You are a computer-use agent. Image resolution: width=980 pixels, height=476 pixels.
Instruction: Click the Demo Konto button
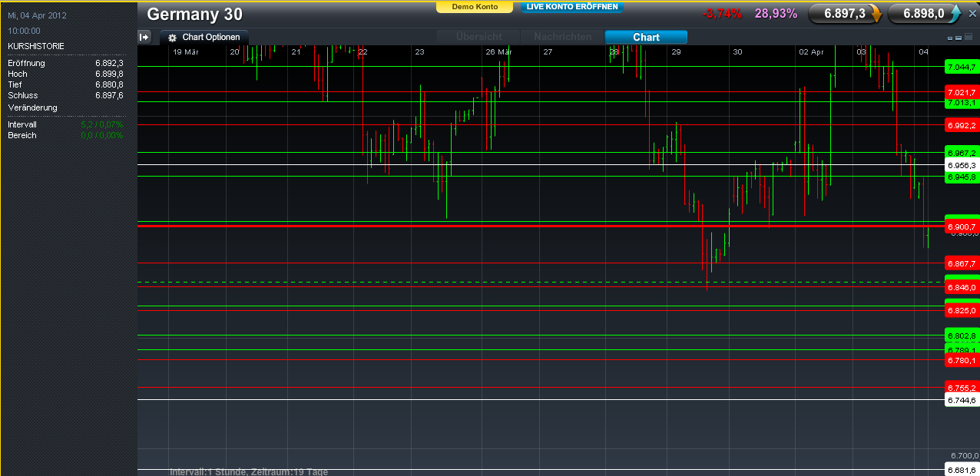click(475, 7)
